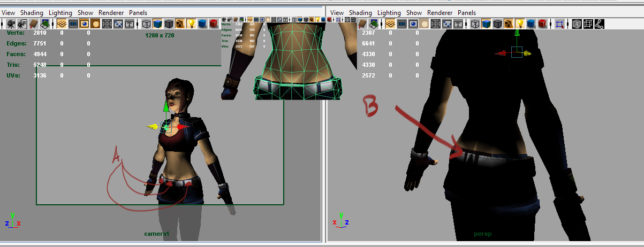Toggle Use All Lights bulb in camera1 panel
Image resolution: width=644 pixels, height=247 pixels.
coord(191,24)
